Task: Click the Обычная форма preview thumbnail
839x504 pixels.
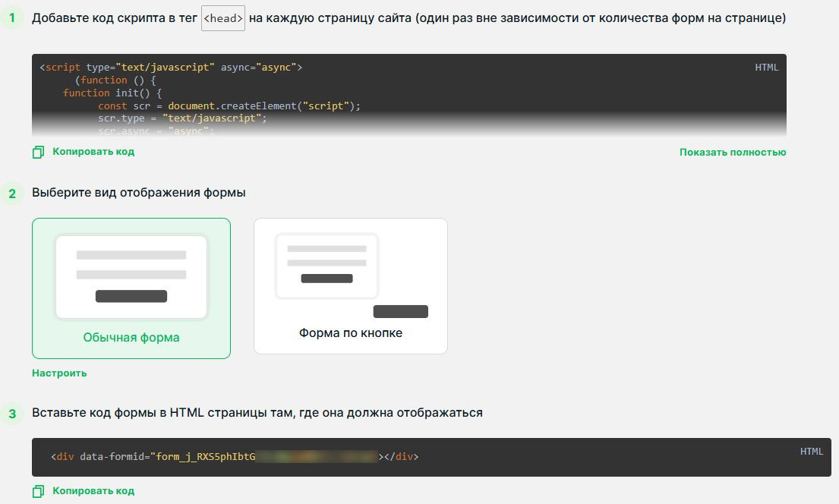Action: click(x=131, y=277)
